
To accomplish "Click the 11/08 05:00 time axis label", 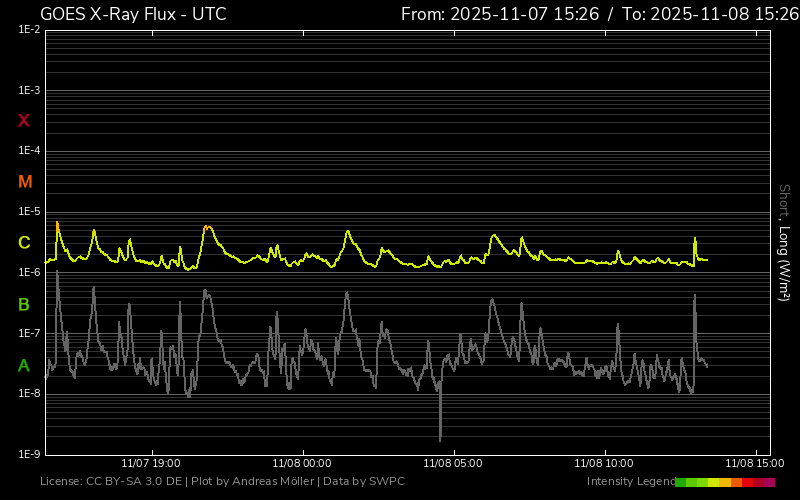I will [453, 463].
